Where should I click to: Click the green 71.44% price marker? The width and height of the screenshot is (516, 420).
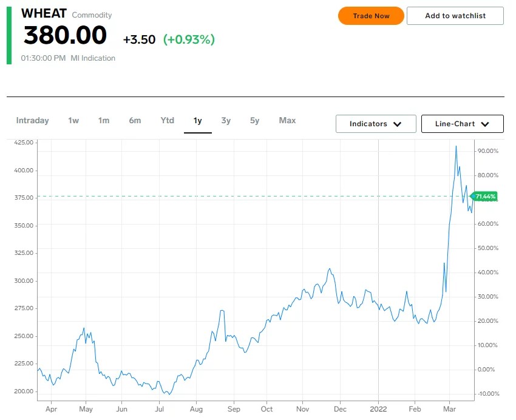[484, 197]
